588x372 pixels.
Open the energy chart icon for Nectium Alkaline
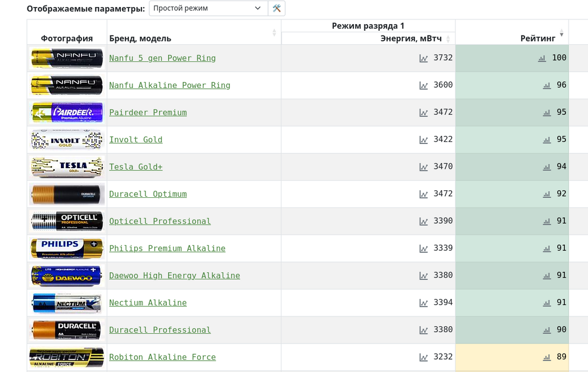click(x=423, y=303)
